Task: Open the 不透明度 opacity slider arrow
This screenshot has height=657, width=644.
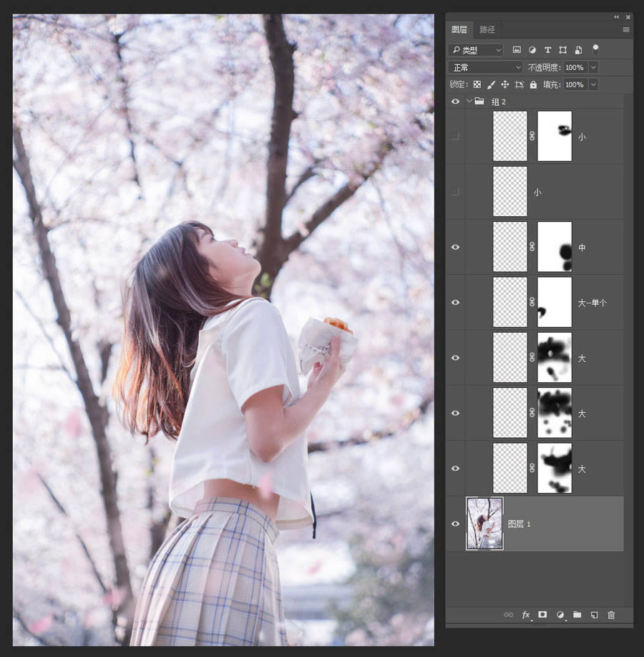Action: 592,67
